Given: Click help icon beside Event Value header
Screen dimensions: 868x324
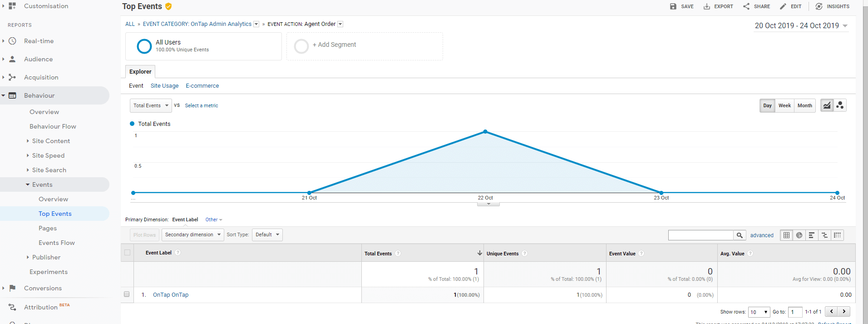Looking at the screenshot, I should 641,254.
